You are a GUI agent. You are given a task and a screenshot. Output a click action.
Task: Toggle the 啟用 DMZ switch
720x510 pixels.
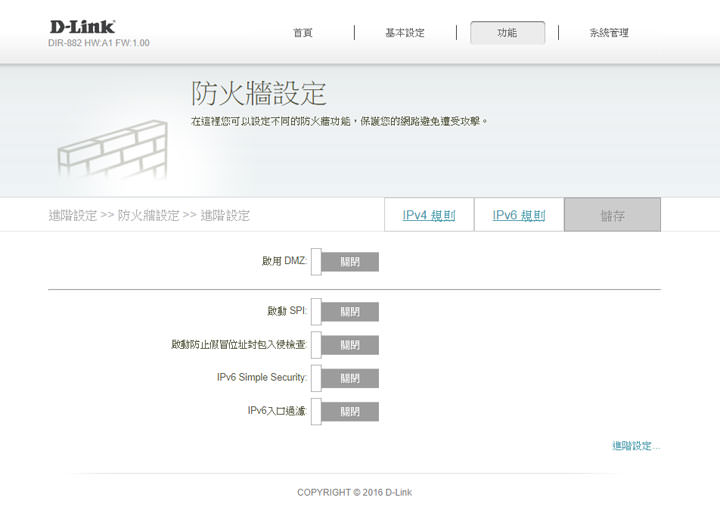pos(345,262)
